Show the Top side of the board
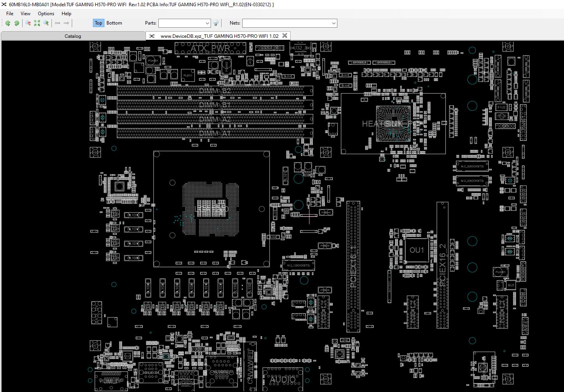 [x=98, y=23]
